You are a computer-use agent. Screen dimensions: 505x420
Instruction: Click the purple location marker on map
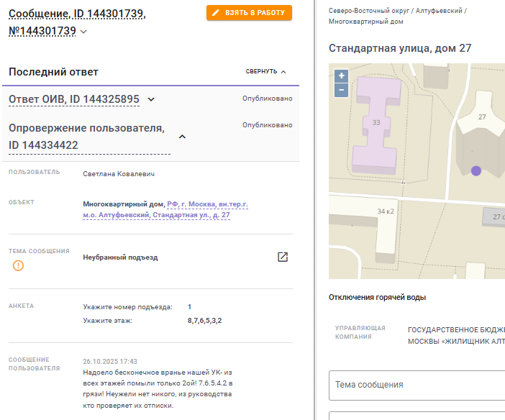click(476, 170)
